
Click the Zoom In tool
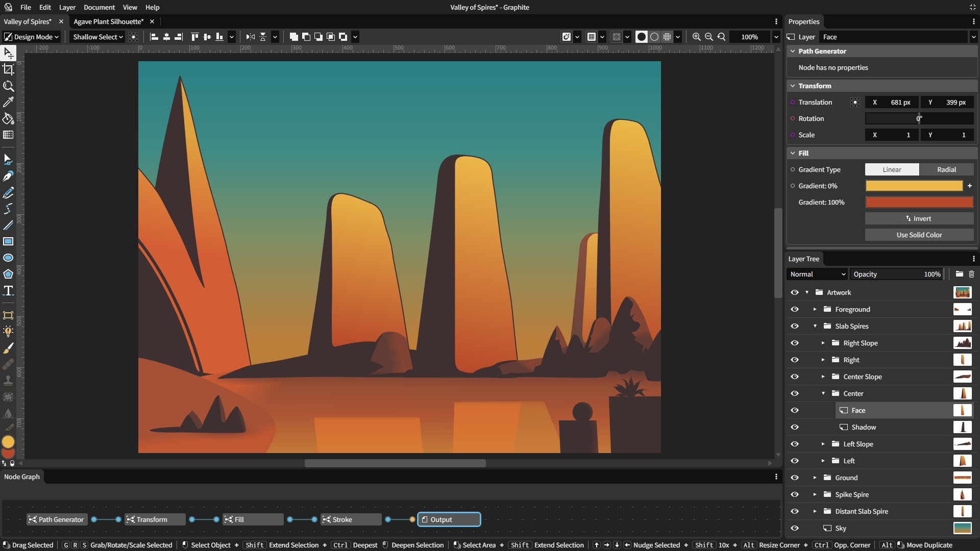coord(697,37)
